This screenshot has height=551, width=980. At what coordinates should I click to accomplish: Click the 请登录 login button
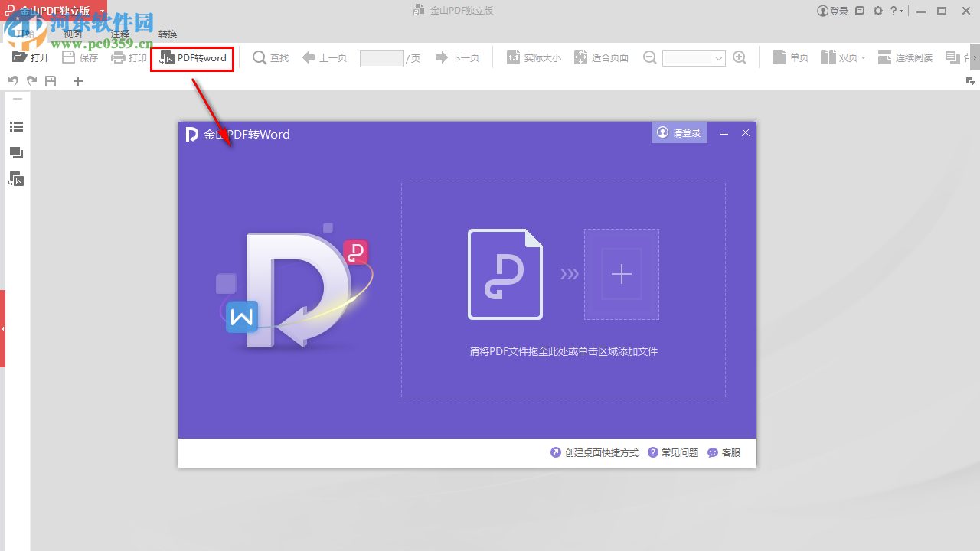click(679, 132)
